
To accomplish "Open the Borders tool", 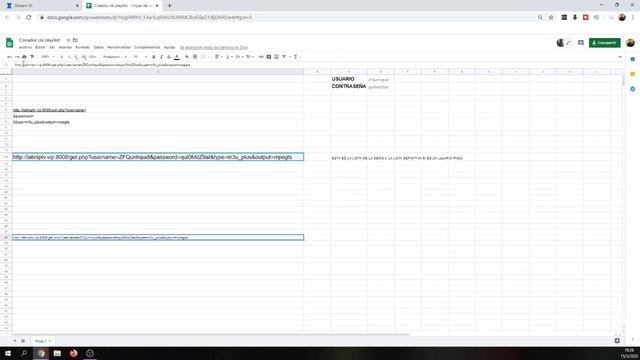I will (195, 57).
